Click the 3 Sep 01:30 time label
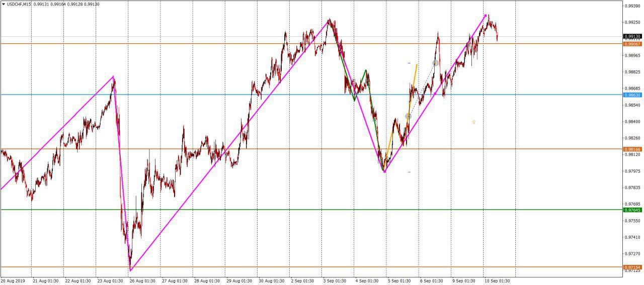Image resolution: width=644 pixels, height=285 pixels. pos(335,280)
